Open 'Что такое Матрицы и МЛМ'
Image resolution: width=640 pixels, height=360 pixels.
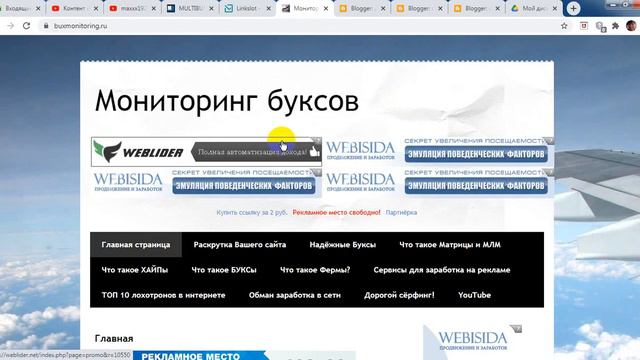(450, 244)
